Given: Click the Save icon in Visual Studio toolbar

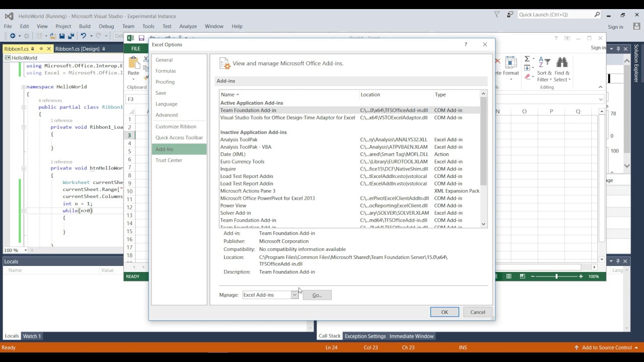Looking at the screenshot, I should coord(62,36).
